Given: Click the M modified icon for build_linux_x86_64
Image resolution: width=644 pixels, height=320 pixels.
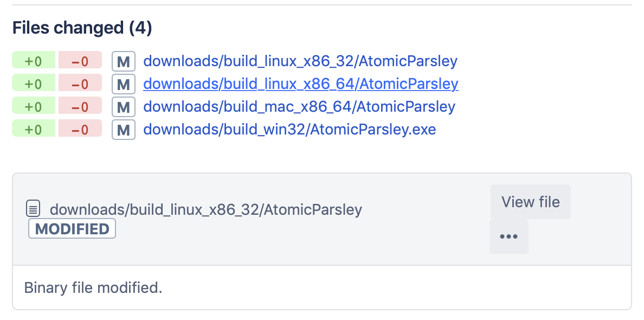Looking at the screenshot, I should (123, 84).
